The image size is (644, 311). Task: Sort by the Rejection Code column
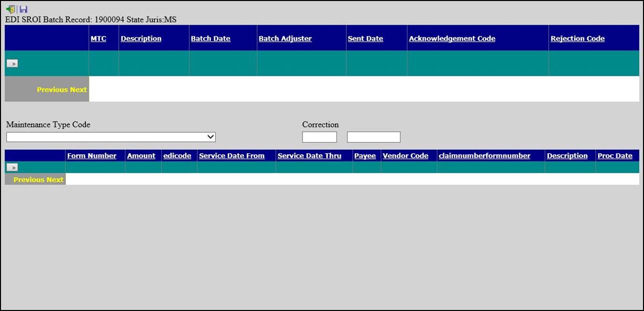pyautogui.click(x=577, y=38)
